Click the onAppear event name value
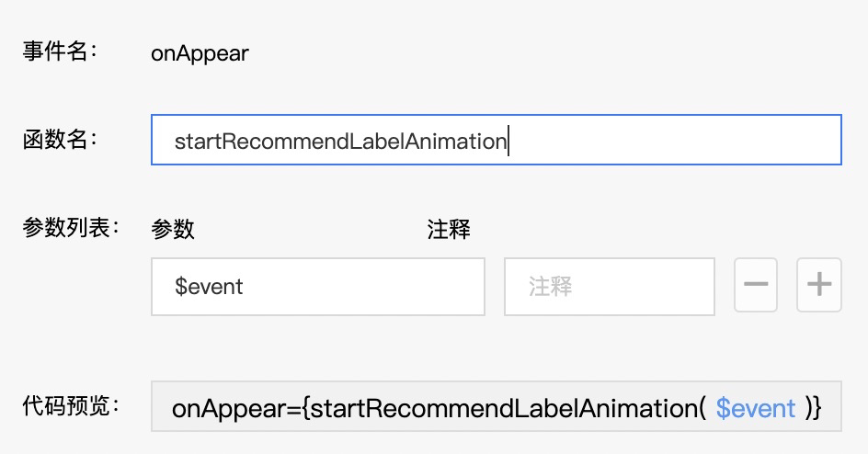 200,53
